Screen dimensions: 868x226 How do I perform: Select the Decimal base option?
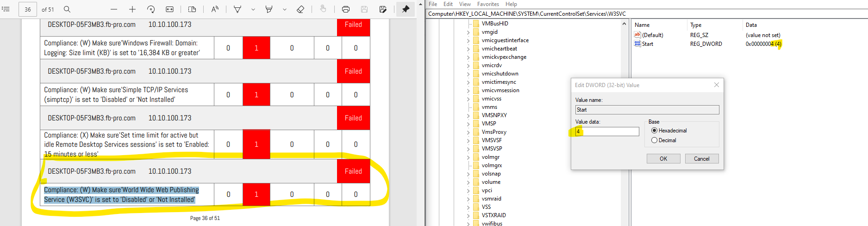click(x=655, y=140)
